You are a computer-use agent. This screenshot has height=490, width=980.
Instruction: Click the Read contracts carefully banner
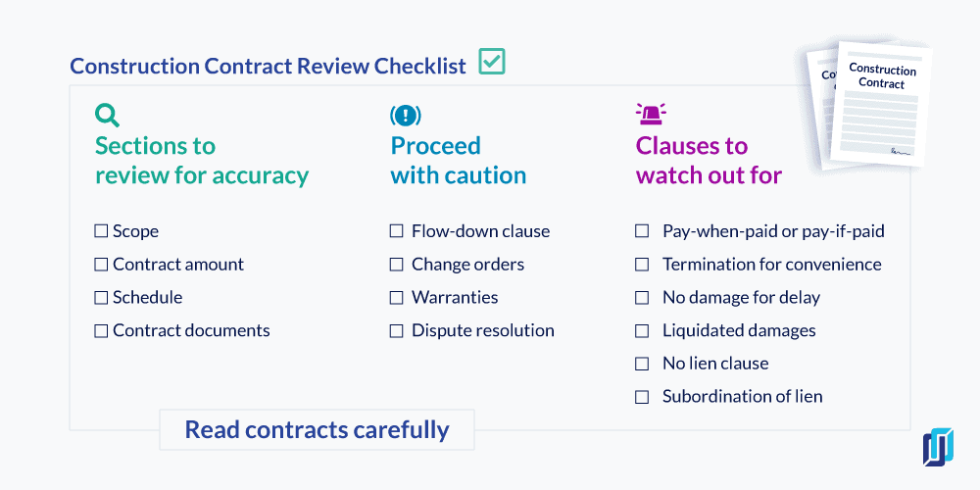pos(317,430)
